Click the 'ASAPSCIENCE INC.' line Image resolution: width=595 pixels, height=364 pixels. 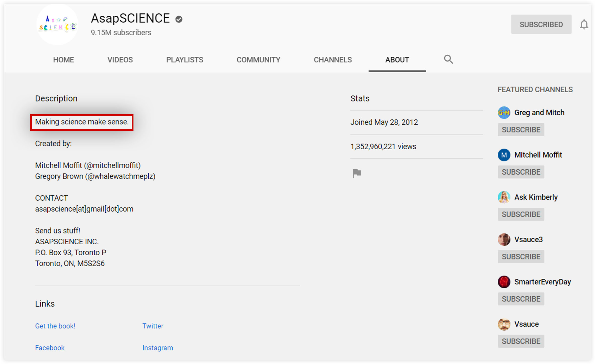click(67, 242)
